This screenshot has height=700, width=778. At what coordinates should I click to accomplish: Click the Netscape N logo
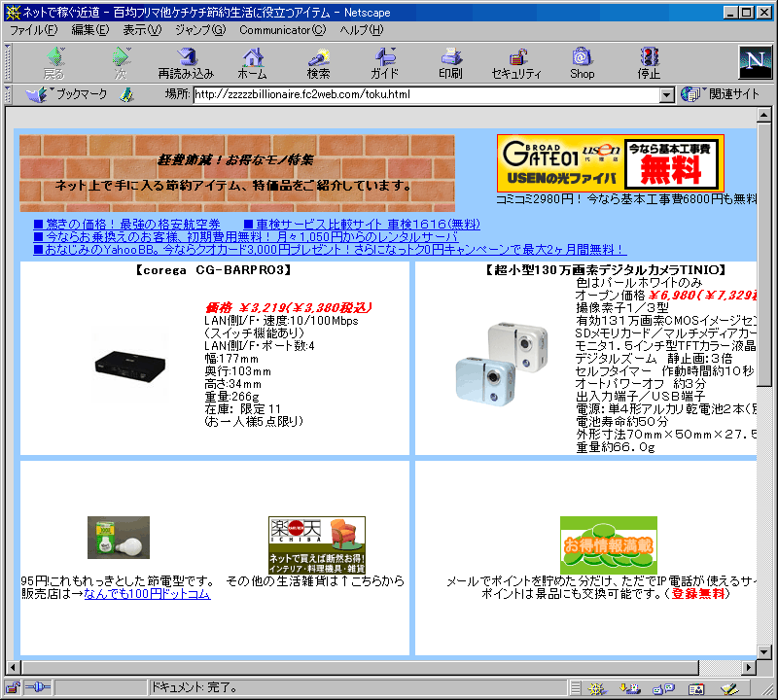click(755, 62)
